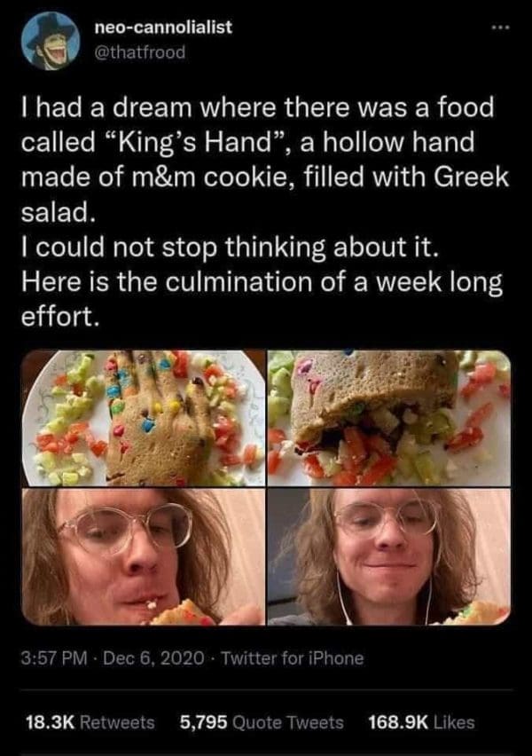This screenshot has height=756, width=532.
Task: Open the photo of person smiling with earphones
Action: pyautogui.click(x=389, y=557)
